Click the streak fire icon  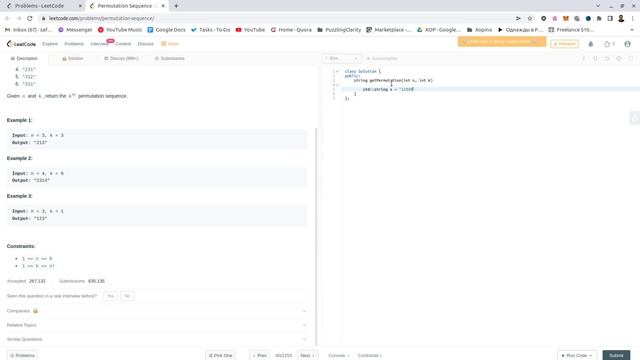(x=607, y=44)
